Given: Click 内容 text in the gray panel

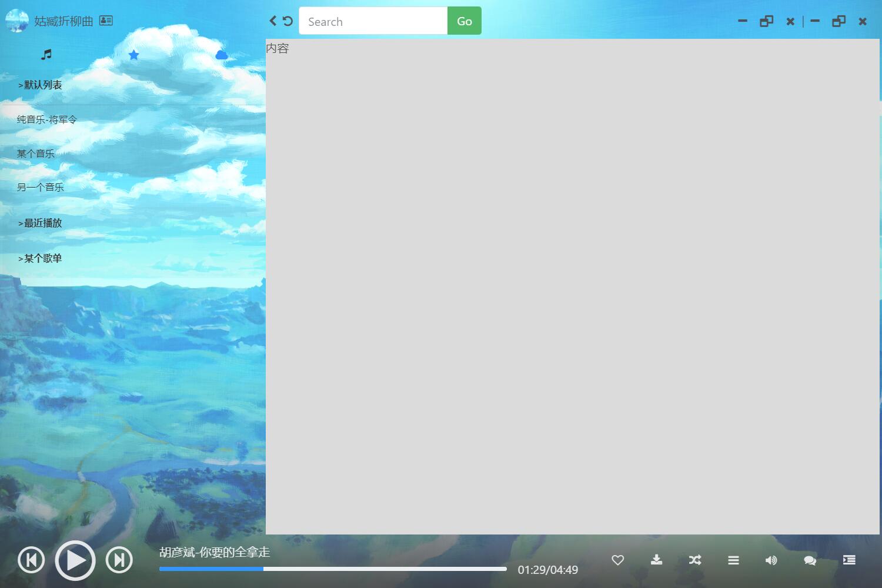Looking at the screenshot, I should (x=278, y=48).
